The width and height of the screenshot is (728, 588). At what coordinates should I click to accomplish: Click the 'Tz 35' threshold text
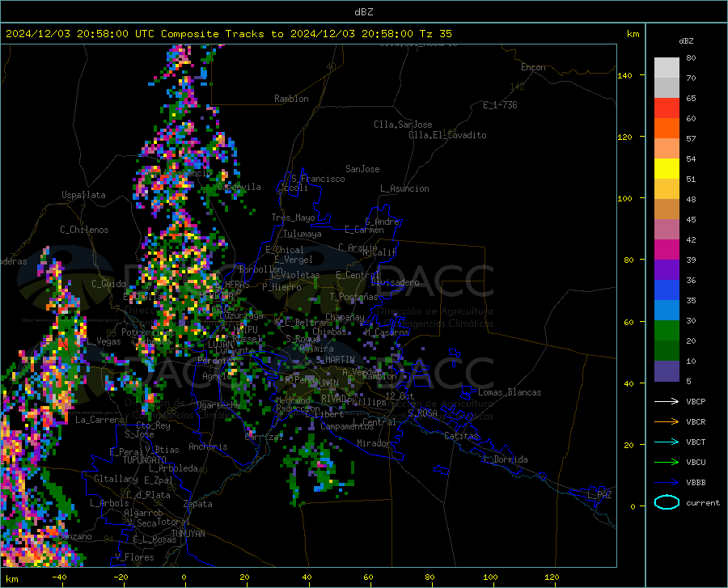coord(436,34)
